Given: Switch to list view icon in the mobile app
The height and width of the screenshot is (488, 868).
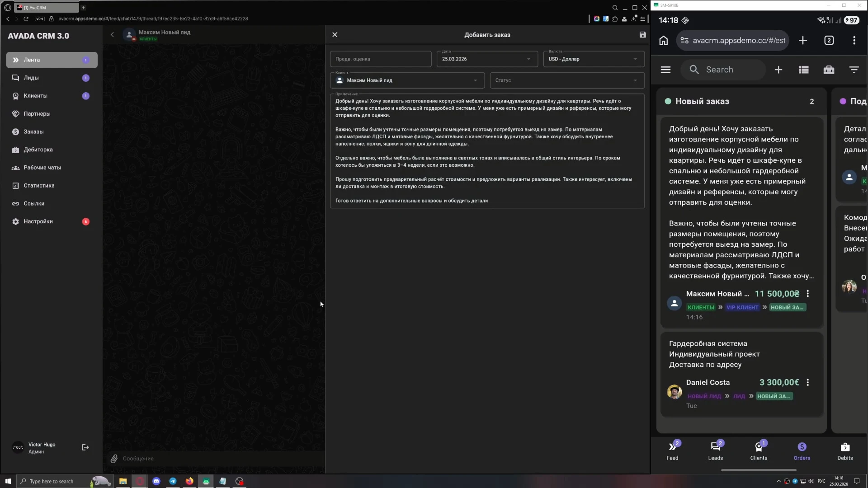Looking at the screenshot, I should pyautogui.click(x=803, y=70).
